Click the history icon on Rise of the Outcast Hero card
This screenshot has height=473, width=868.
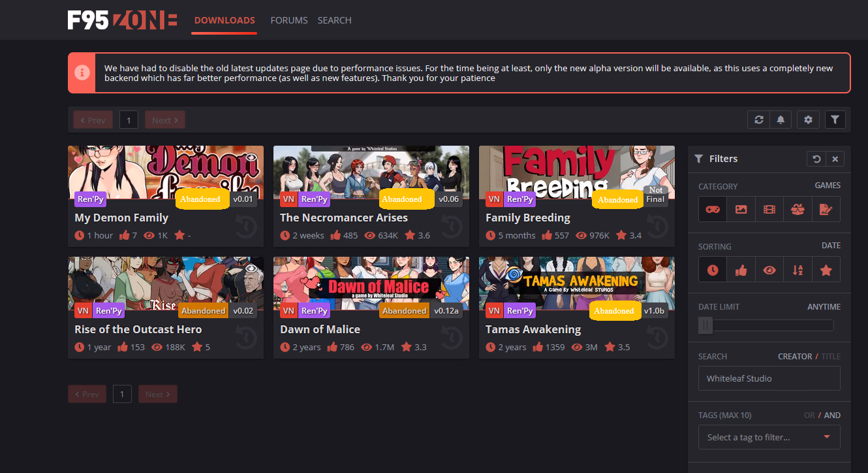click(247, 338)
